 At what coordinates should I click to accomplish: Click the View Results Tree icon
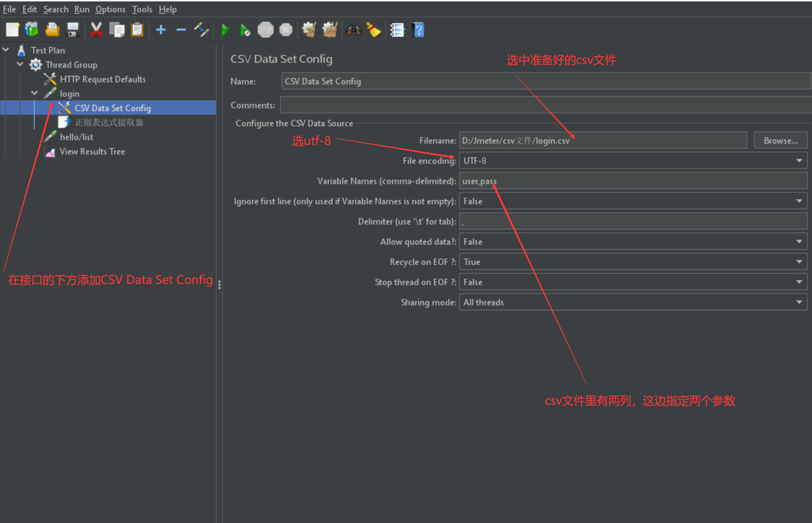tap(50, 152)
